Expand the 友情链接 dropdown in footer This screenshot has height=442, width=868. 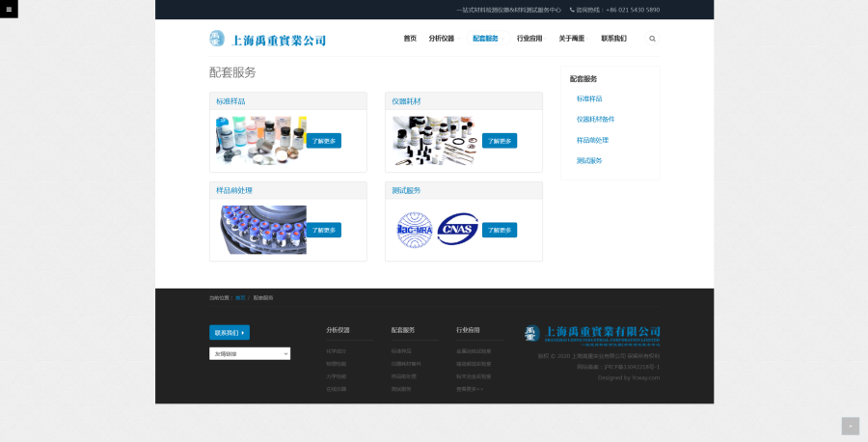coord(250,354)
